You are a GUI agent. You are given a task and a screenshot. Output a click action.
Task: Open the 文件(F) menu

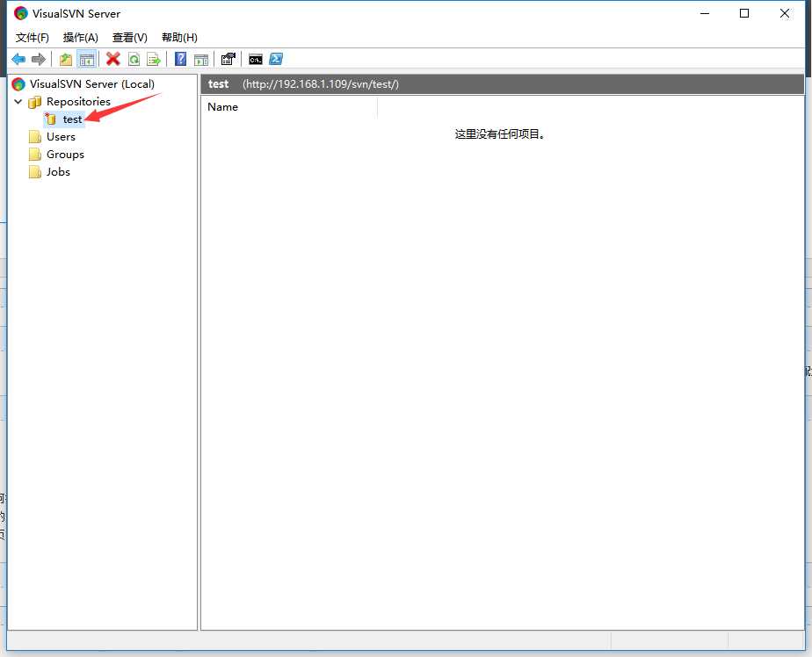point(33,37)
